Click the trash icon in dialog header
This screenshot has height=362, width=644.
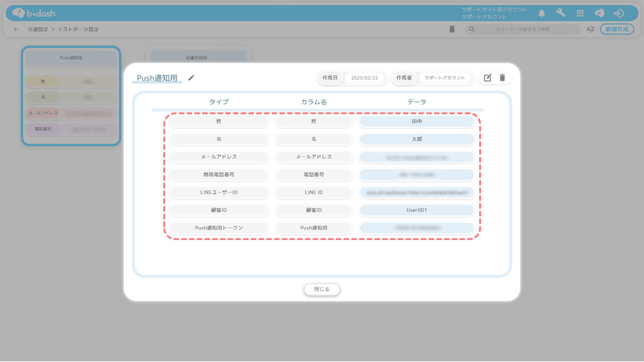coord(502,78)
